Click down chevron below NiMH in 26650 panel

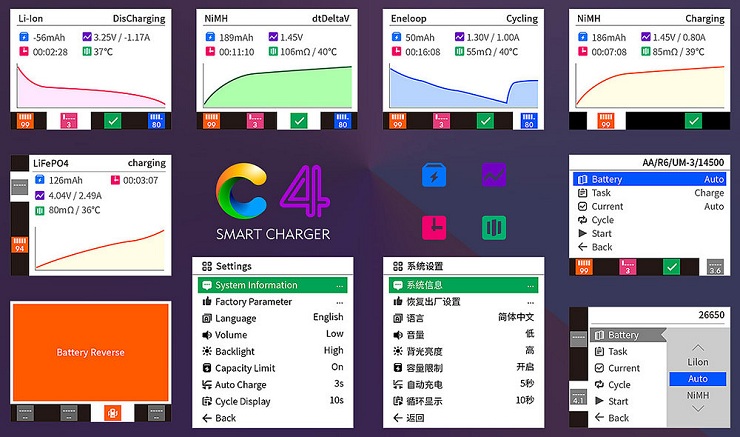click(698, 408)
